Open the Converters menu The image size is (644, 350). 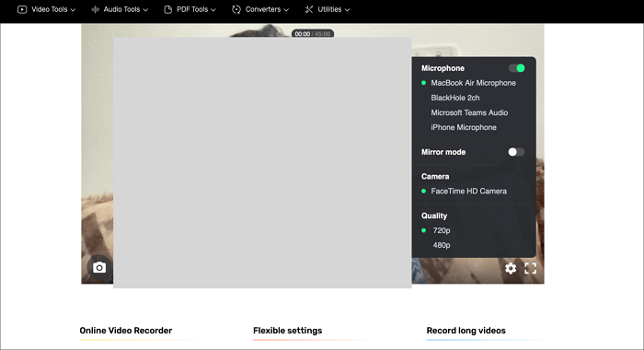coord(260,9)
